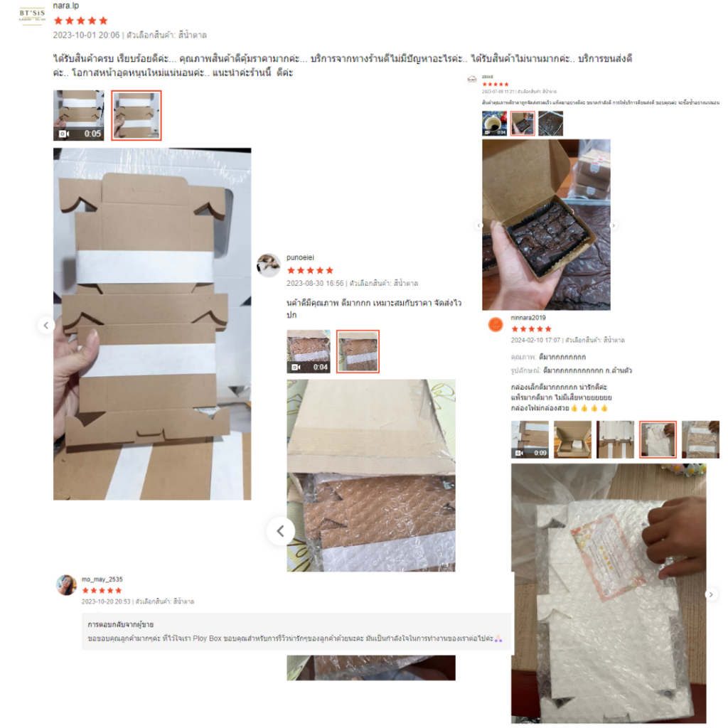The image size is (728, 728).
Task: Advance to next image in ninnara2019's review
Action: point(711,594)
